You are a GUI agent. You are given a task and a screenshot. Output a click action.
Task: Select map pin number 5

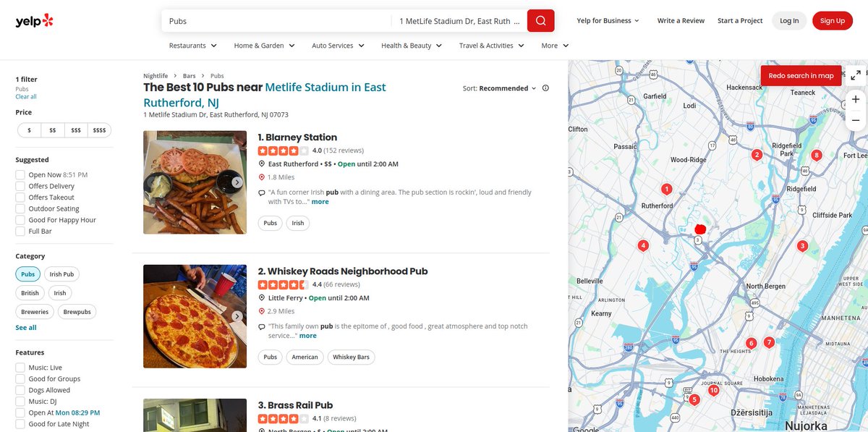(694, 399)
